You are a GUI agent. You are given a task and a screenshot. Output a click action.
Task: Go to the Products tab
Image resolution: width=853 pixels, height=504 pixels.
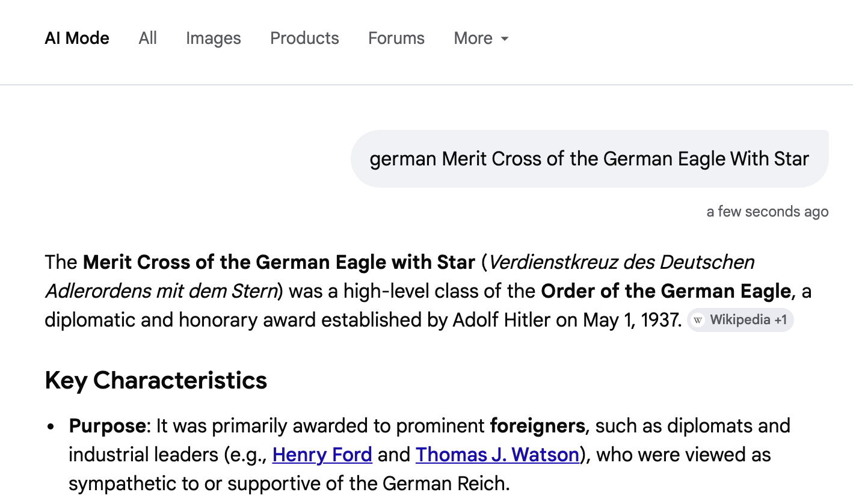tap(304, 38)
